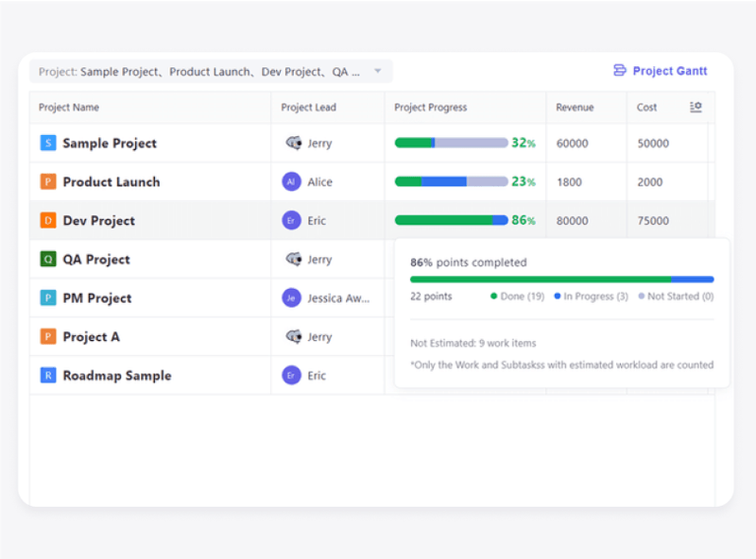This screenshot has width=756, height=559.
Task: Click Jerry's avatar in the Sample Project row
Action: tap(293, 143)
